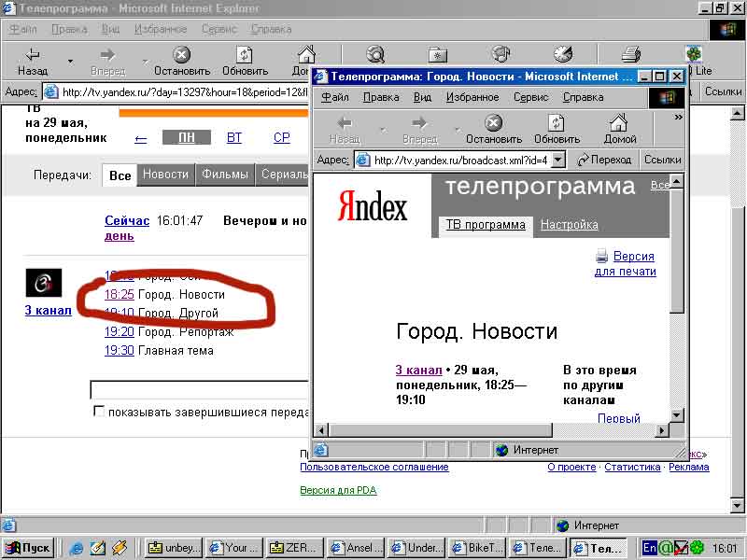
Task: Click Пользовательское соглашение link
Action: (374, 468)
